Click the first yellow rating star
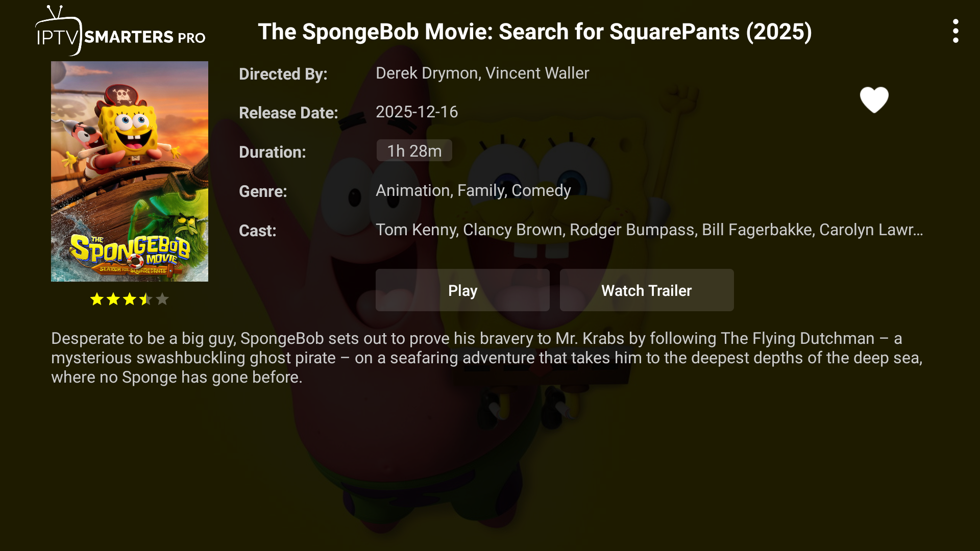The width and height of the screenshot is (980, 551). pos(97,299)
